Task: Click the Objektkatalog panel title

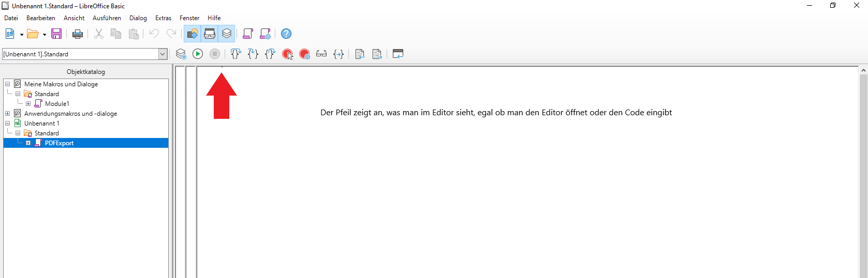Action: click(86, 72)
